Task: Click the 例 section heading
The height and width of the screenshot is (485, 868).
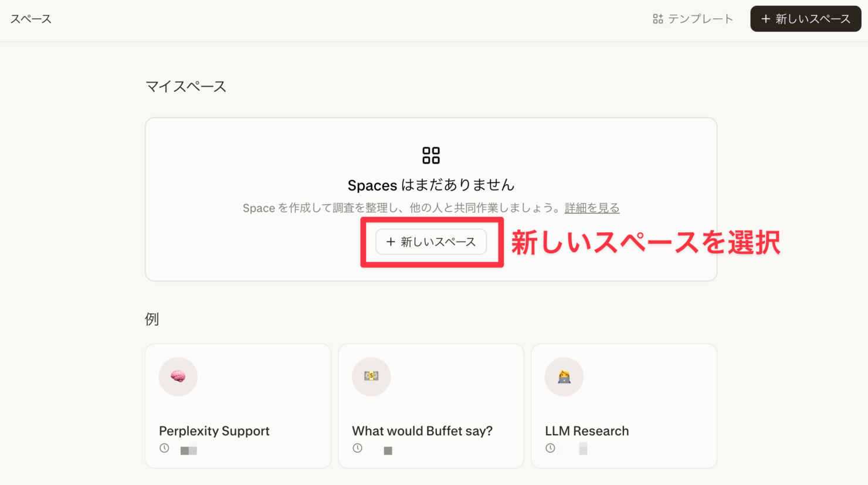Action: point(151,318)
